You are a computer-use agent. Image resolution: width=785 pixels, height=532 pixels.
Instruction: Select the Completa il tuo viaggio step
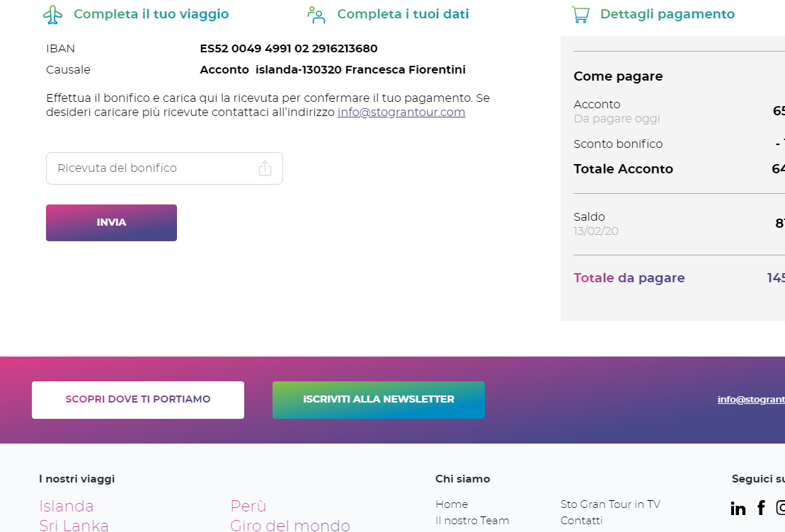coord(151,14)
